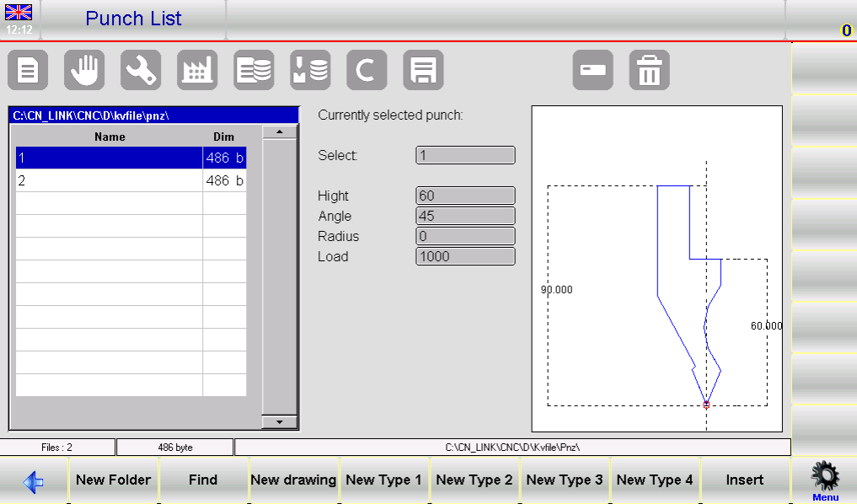Screen dimensions: 857x504
Task: Click the minus bar icon beside trash
Action: click(592, 70)
